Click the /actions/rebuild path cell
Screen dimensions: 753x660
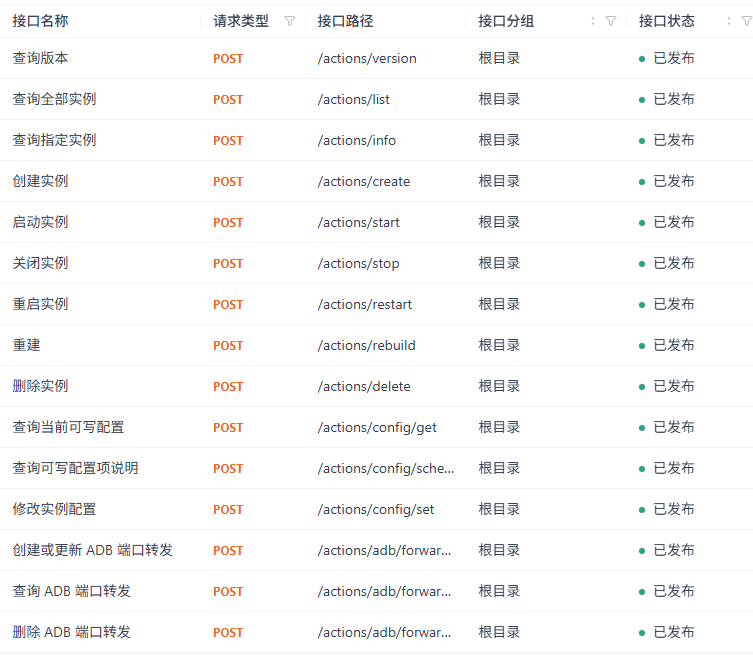[x=366, y=345]
